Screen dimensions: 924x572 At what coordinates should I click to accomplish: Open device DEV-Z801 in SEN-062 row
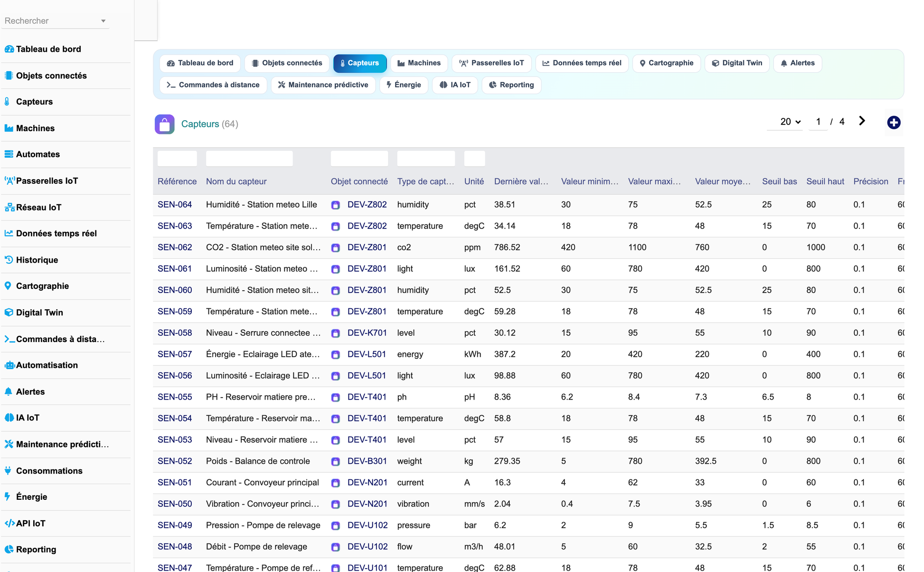367,248
